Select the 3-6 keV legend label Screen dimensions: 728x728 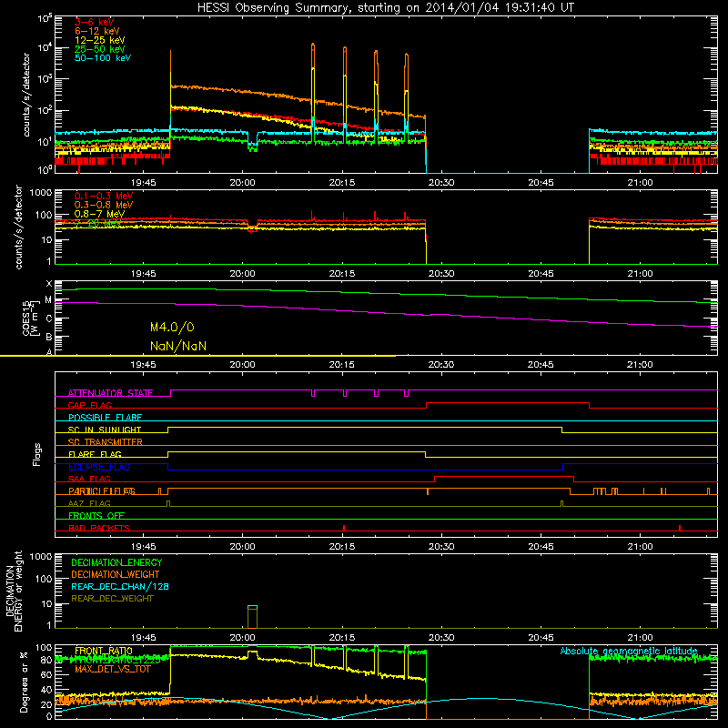94,22
